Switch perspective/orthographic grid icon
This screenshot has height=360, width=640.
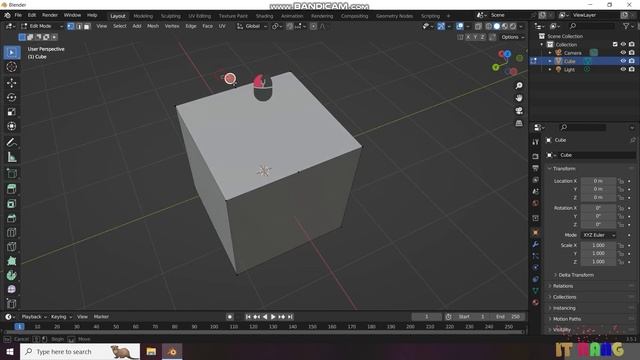pyautogui.click(x=519, y=123)
